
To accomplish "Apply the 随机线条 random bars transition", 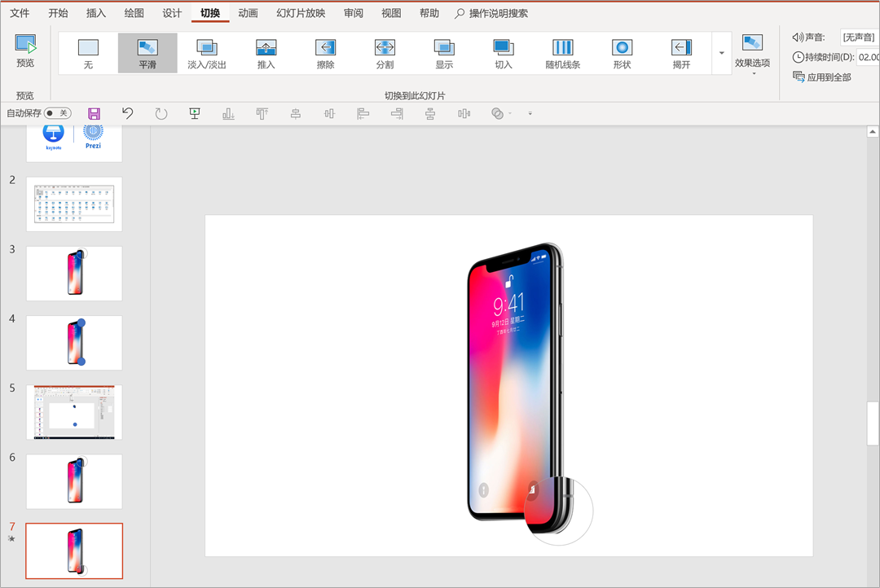I will pyautogui.click(x=563, y=53).
